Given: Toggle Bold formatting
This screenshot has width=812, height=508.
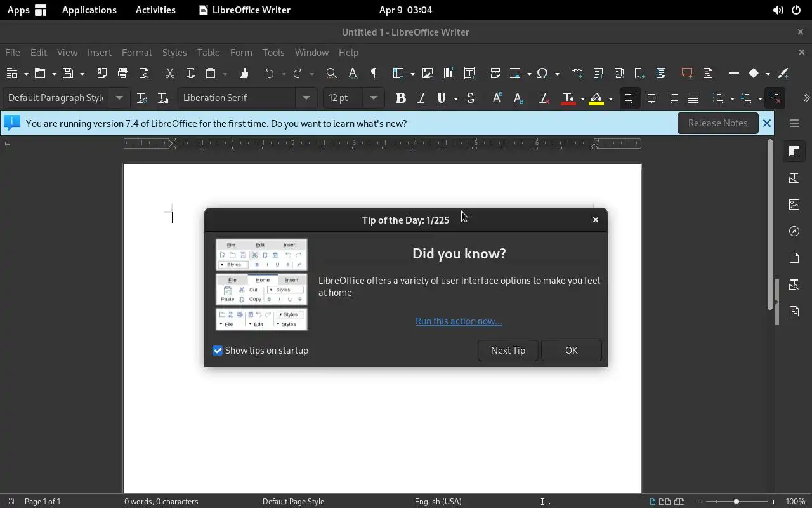Looking at the screenshot, I should point(400,98).
